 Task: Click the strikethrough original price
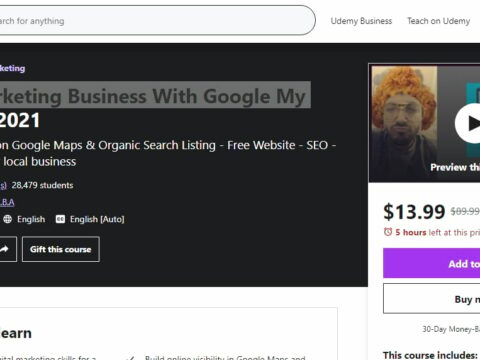click(x=465, y=211)
